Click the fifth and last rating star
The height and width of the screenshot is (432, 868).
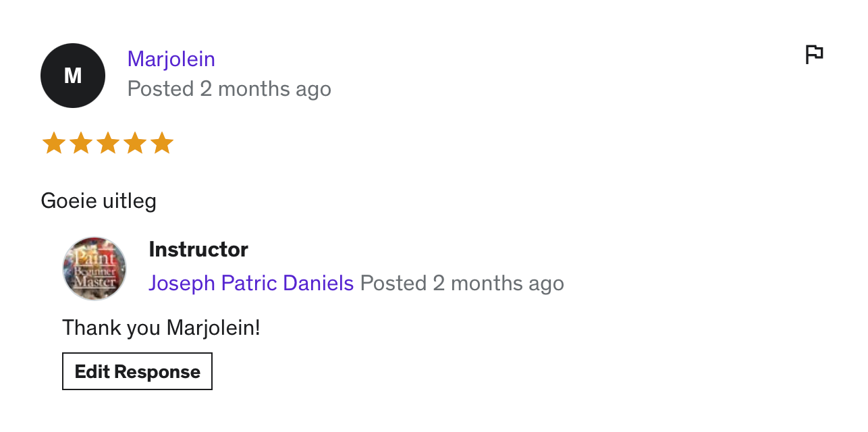pos(162,143)
